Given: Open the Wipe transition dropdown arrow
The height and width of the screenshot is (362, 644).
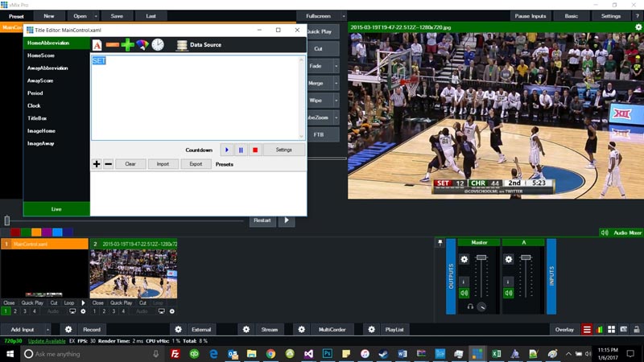Looking at the screenshot, I should (336, 100).
